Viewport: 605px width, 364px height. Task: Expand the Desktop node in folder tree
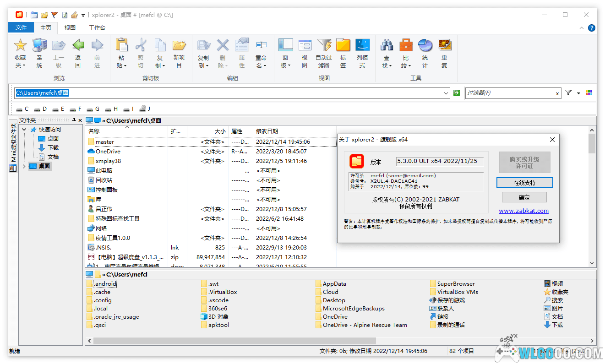[24, 166]
